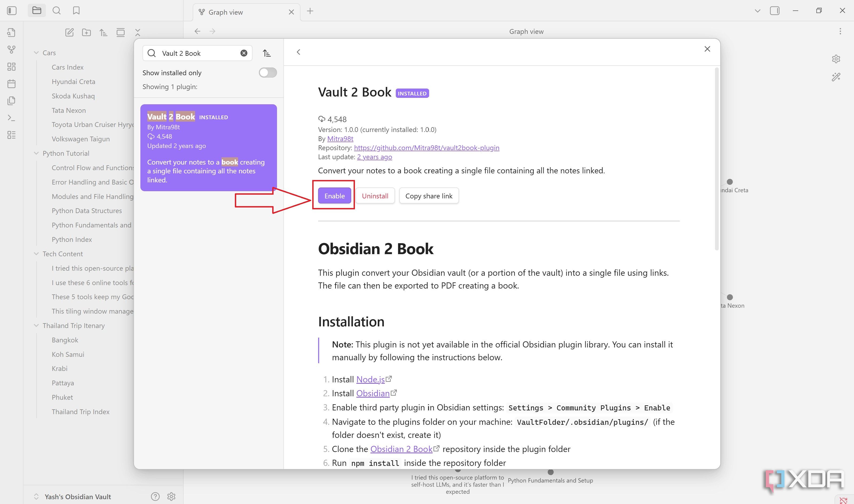The width and height of the screenshot is (854, 504).
Task: Open the bookmarks panel
Action: pyautogui.click(x=76, y=10)
